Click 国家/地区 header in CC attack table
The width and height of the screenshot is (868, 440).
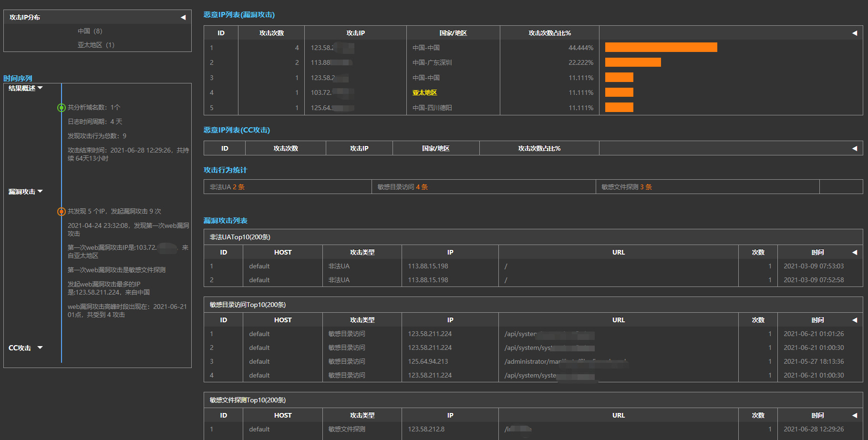[x=436, y=148]
